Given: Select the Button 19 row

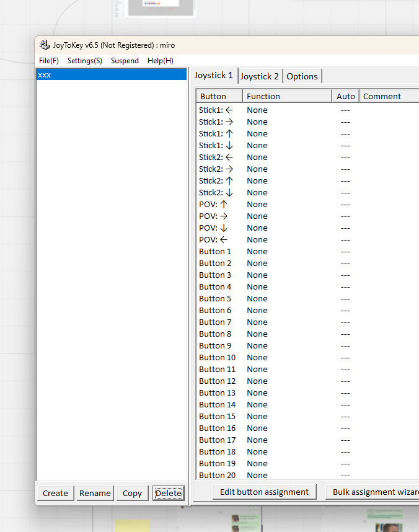Looking at the screenshot, I should pos(307,463).
